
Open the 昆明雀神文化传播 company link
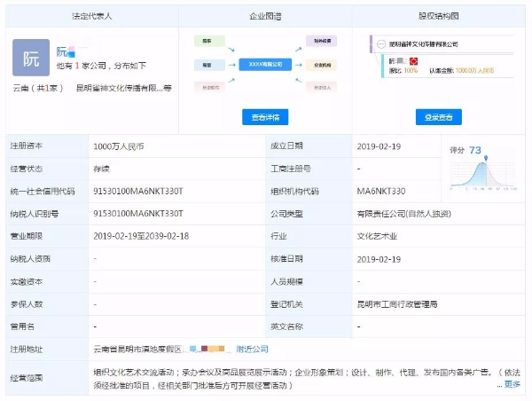pos(123,88)
